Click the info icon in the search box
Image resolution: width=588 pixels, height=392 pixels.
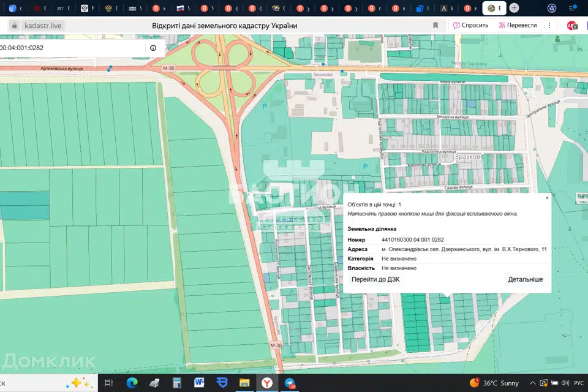pyautogui.click(x=153, y=48)
